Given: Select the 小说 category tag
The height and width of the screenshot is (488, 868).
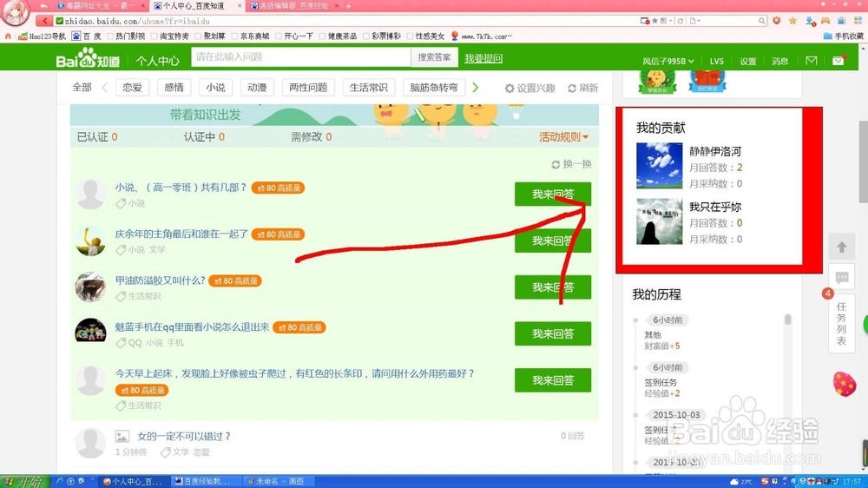Looking at the screenshot, I should click(215, 88).
